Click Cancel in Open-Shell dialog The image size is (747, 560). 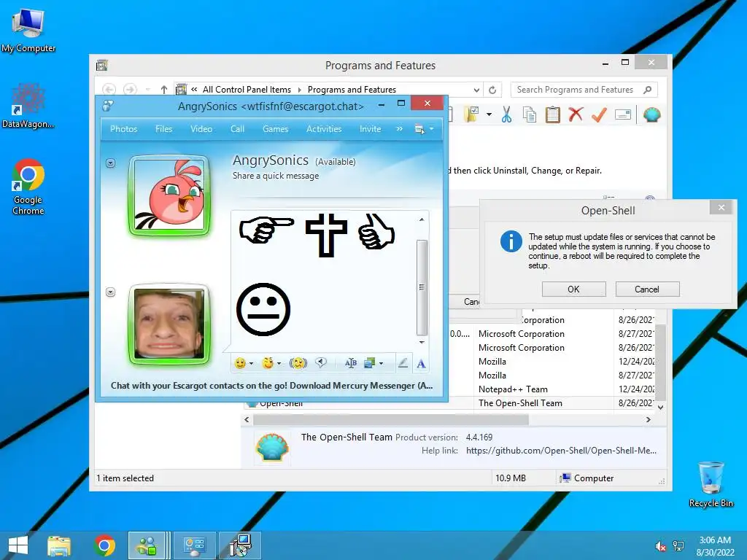647,289
